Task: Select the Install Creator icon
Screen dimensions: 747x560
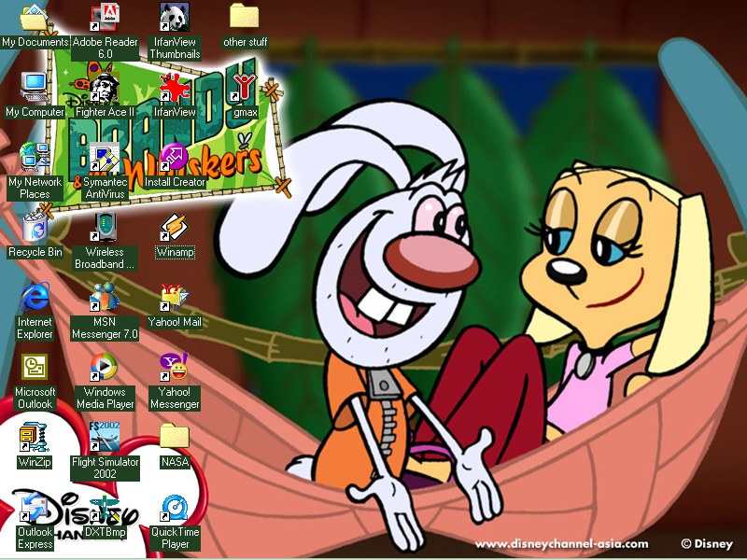Action: click(175, 158)
